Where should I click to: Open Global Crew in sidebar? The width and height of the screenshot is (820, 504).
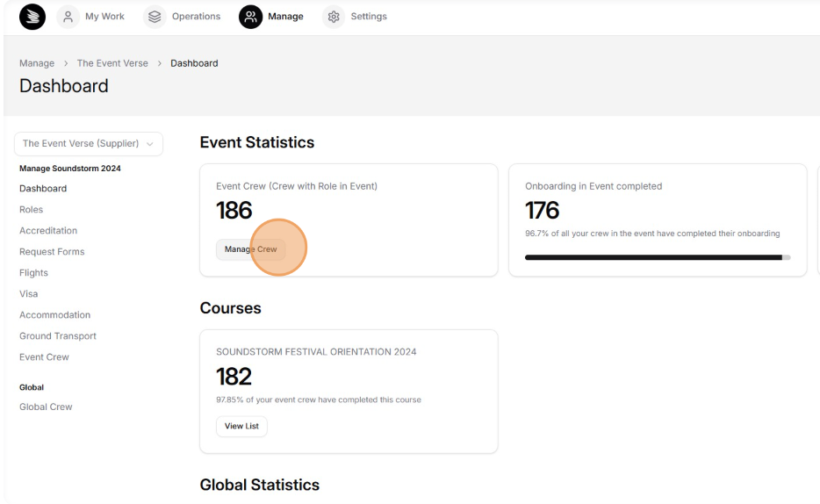pyautogui.click(x=46, y=407)
